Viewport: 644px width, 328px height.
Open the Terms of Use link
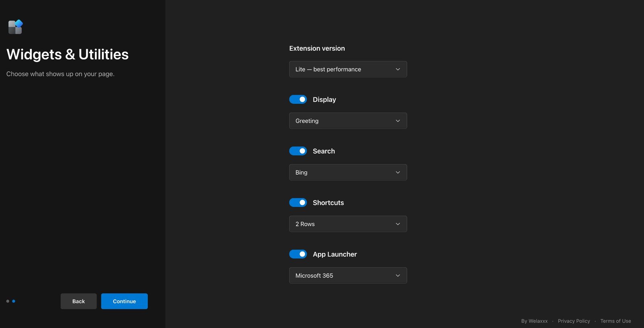615,321
